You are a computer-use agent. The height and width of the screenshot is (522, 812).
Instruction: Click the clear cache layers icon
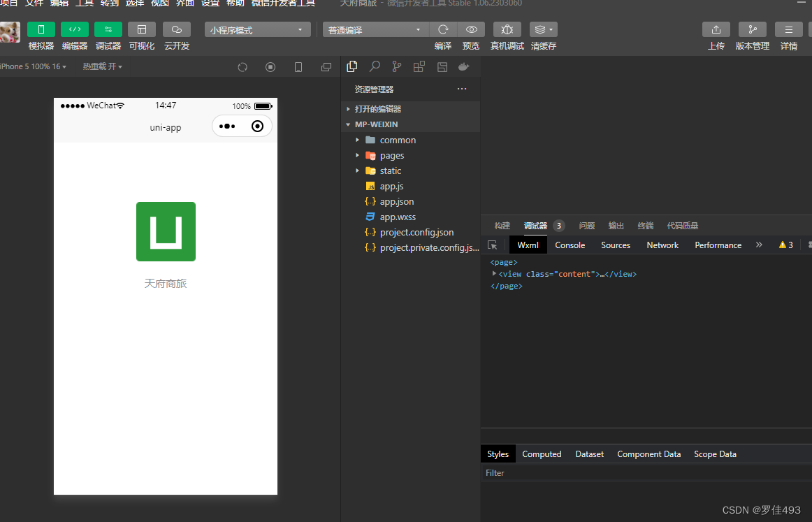(x=543, y=29)
